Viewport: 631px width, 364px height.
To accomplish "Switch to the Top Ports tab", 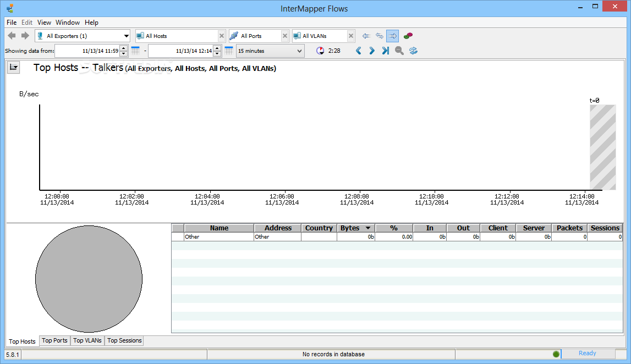I will pyautogui.click(x=54, y=340).
